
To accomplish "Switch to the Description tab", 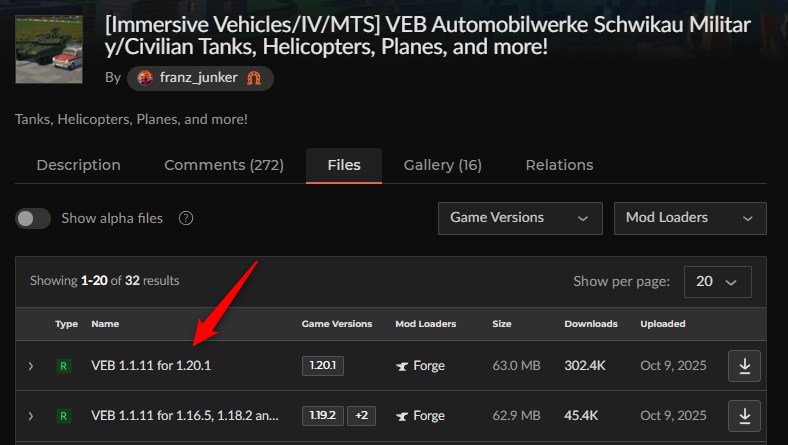I will 78,165.
